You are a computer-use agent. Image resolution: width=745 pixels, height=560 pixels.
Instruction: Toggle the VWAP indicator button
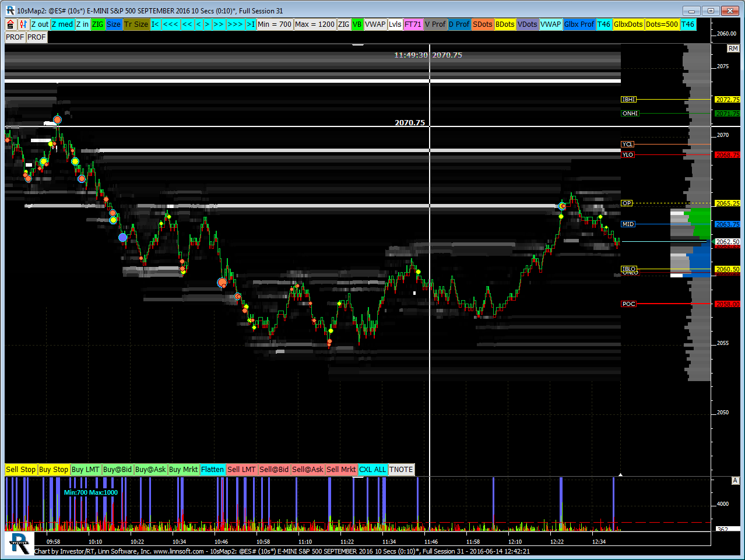375,24
